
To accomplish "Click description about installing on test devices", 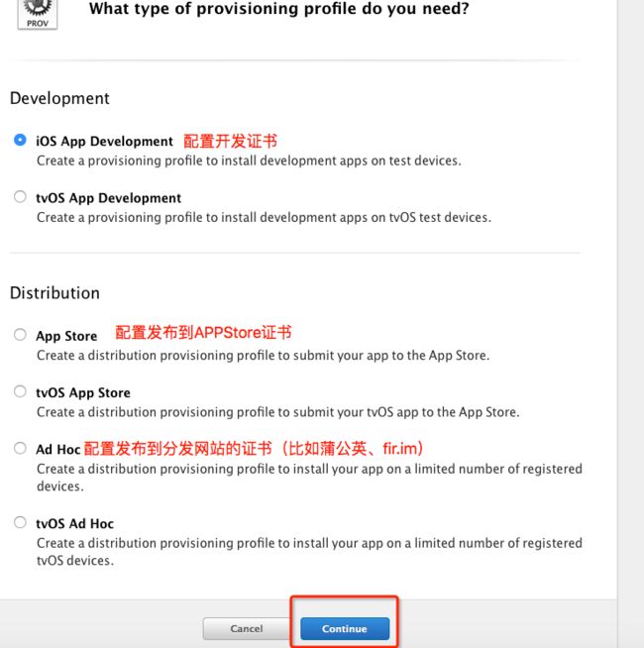I will pos(249,161).
